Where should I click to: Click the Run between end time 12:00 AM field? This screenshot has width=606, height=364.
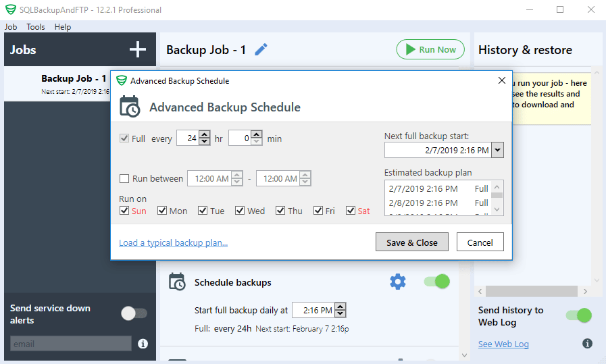click(278, 178)
